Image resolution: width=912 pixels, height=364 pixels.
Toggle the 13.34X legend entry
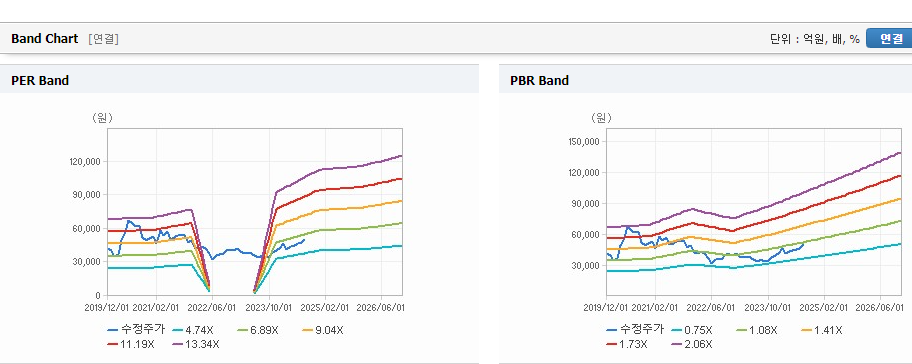[x=197, y=344]
